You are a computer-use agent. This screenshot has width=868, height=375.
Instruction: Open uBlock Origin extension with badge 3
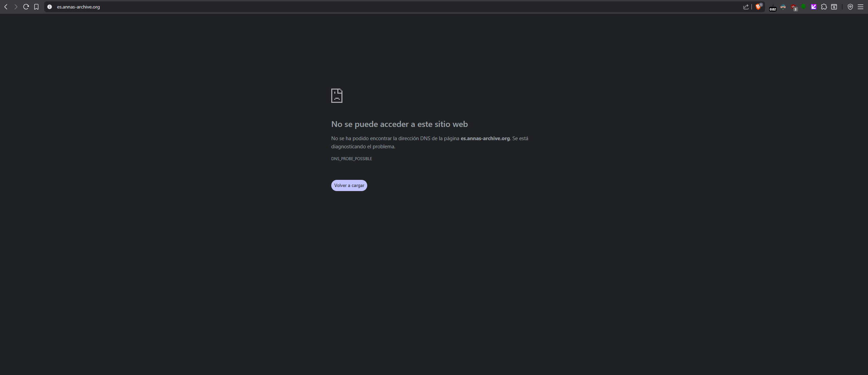794,7
